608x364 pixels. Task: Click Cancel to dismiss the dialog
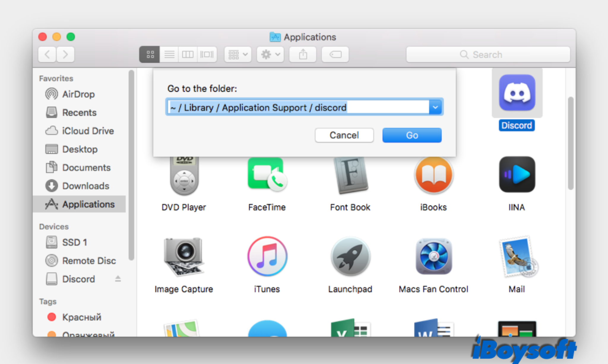(x=345, y=135)
